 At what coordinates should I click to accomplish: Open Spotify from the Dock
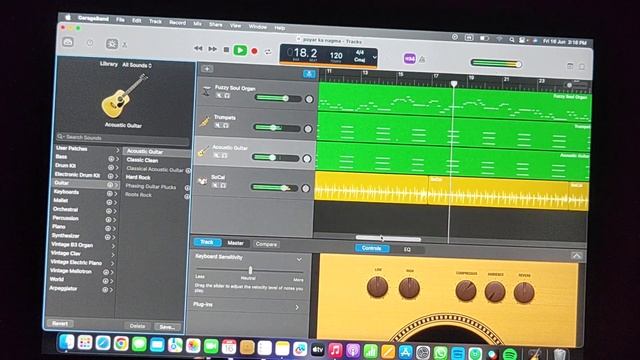[510, 355]
